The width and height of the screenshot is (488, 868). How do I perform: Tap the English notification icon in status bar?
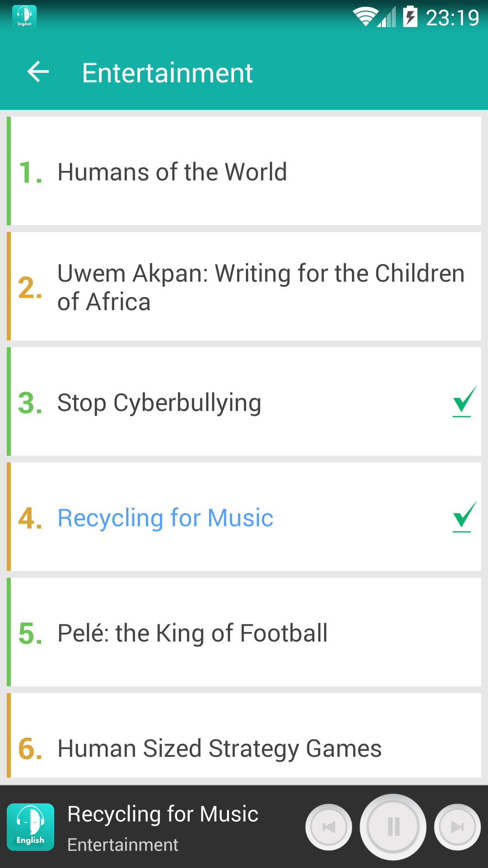tap(24, 17)
